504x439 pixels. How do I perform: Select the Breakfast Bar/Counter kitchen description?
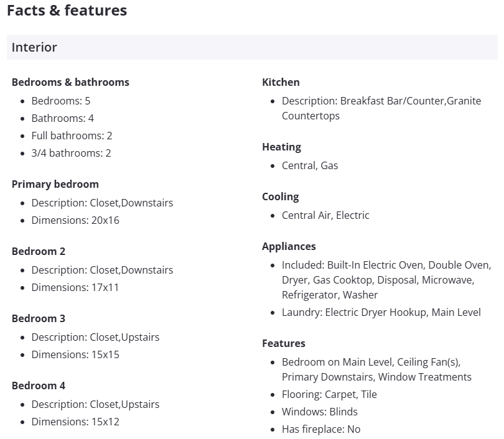click(381, 108)
